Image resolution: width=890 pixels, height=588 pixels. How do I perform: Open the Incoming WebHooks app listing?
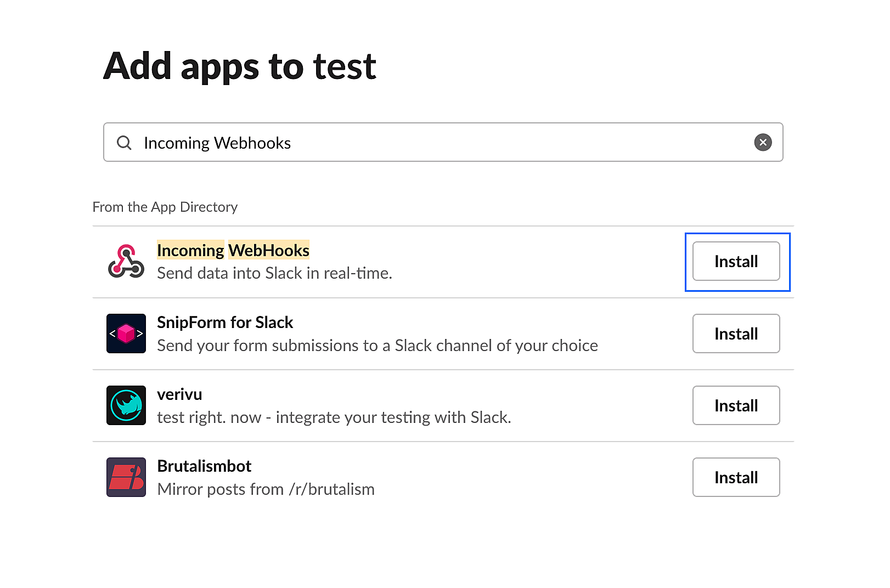233,250
